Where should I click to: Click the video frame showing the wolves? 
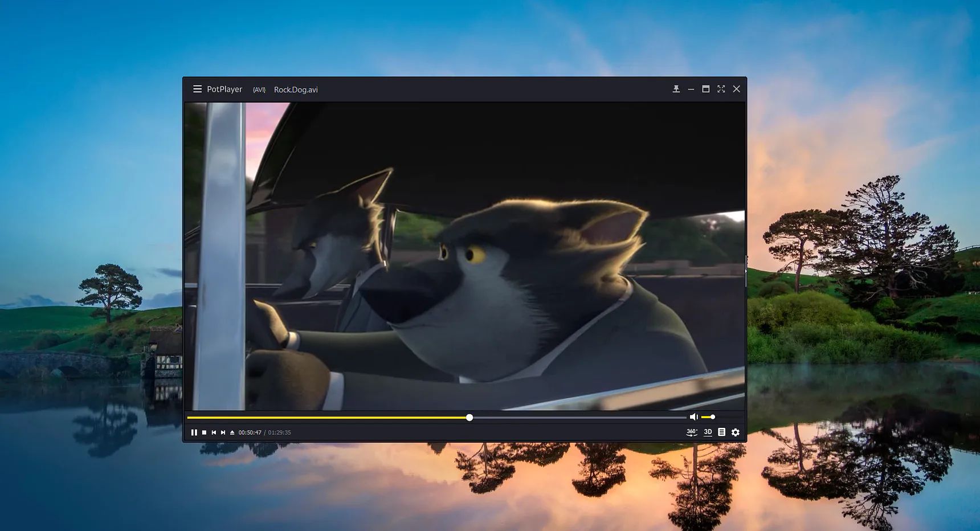[x=464, y=256]
